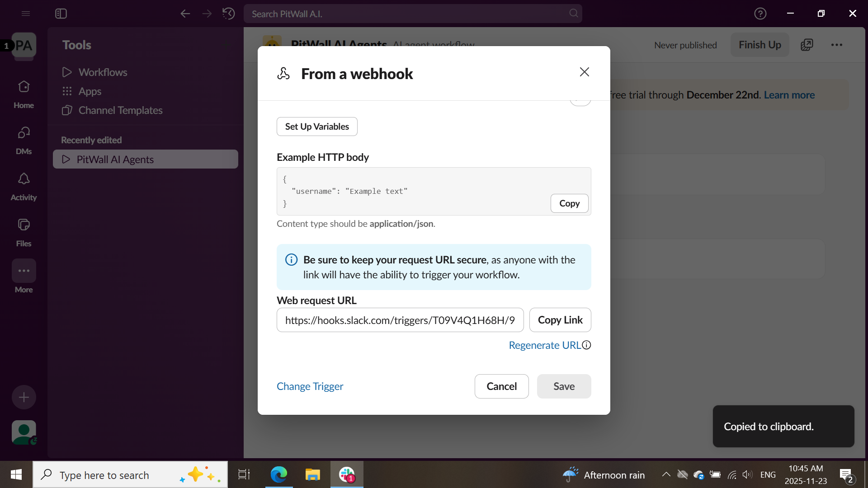This screenshot has height=488, width=868.
Task: Open the Files sidebar view
Action: [x=24, y=232]
